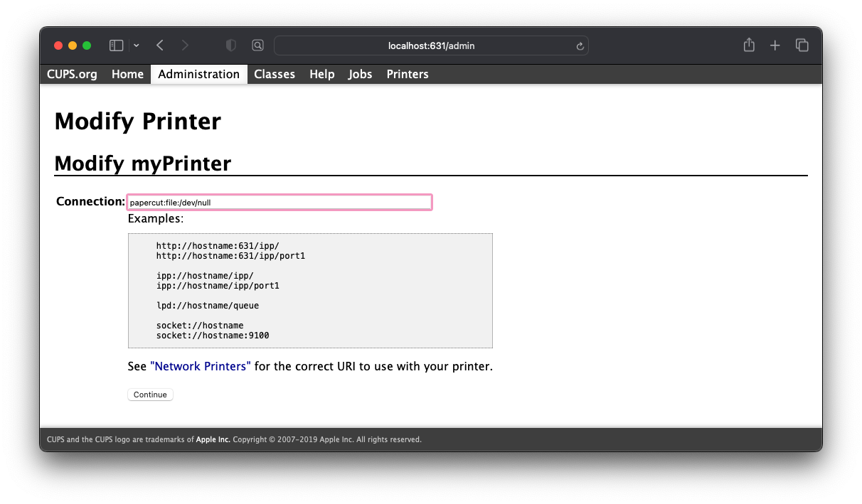Switch to the Classes tab
The image size is (862, 504).
(x=275, y=74)
